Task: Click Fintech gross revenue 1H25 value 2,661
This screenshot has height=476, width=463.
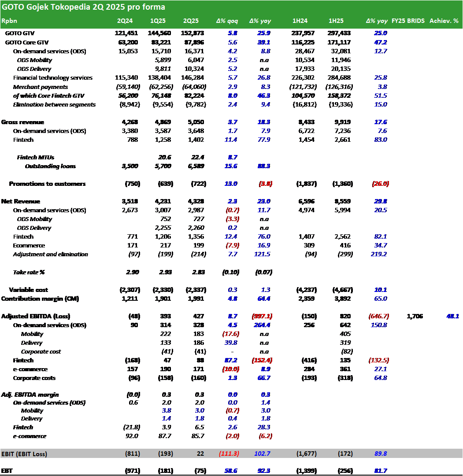Action: coord(342,140)
